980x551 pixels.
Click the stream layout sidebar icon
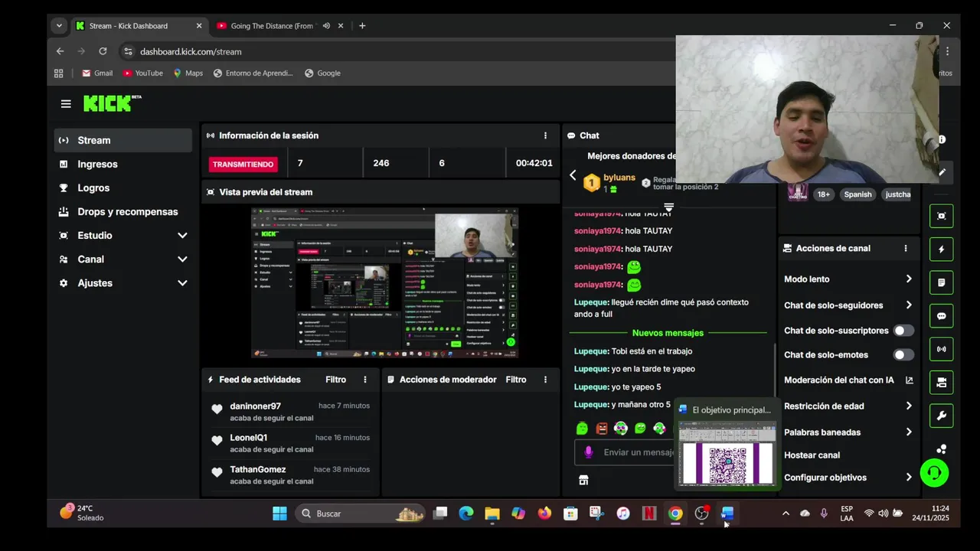click(x=942, y=383)
